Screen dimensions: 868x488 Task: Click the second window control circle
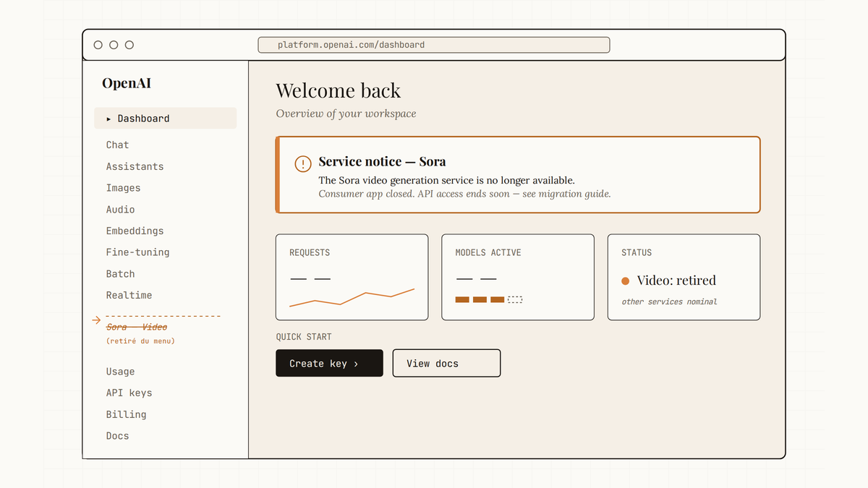(x=114, y=45)
